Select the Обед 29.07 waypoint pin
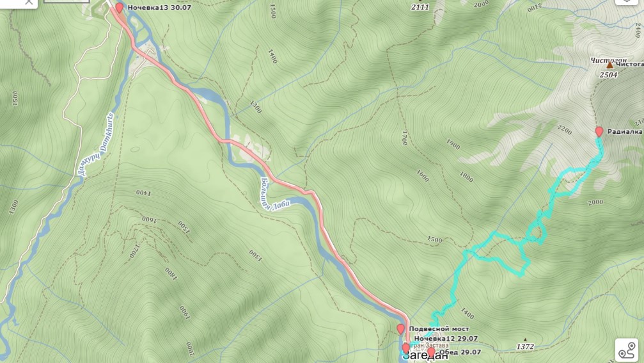The image size is (644, 363). (431, 352)
